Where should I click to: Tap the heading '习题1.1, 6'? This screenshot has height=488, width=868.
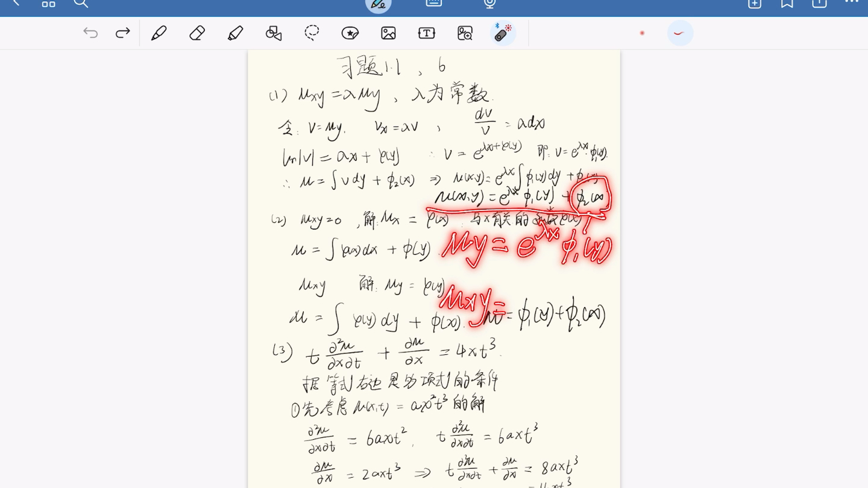click(x=391, y=66)
